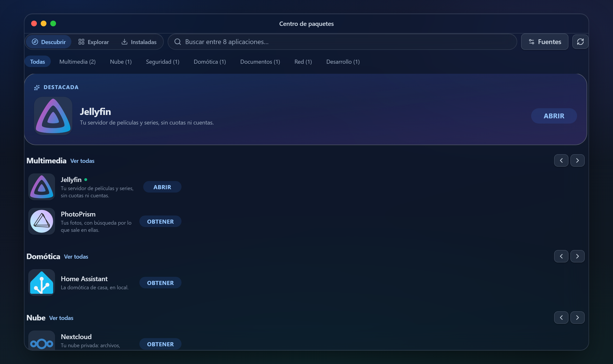
Task: Open Ver todas link for Nube
Action: coord(61,318)
